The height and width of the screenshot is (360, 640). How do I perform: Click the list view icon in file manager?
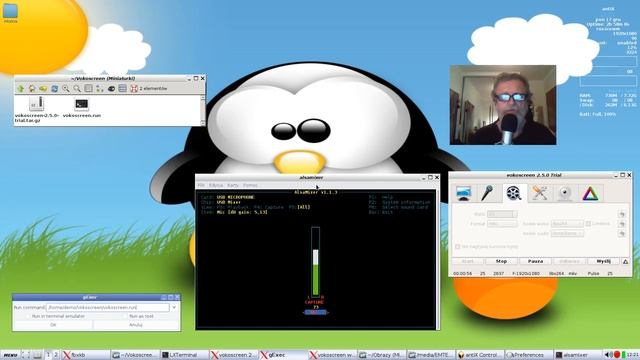tap(88, 89)
